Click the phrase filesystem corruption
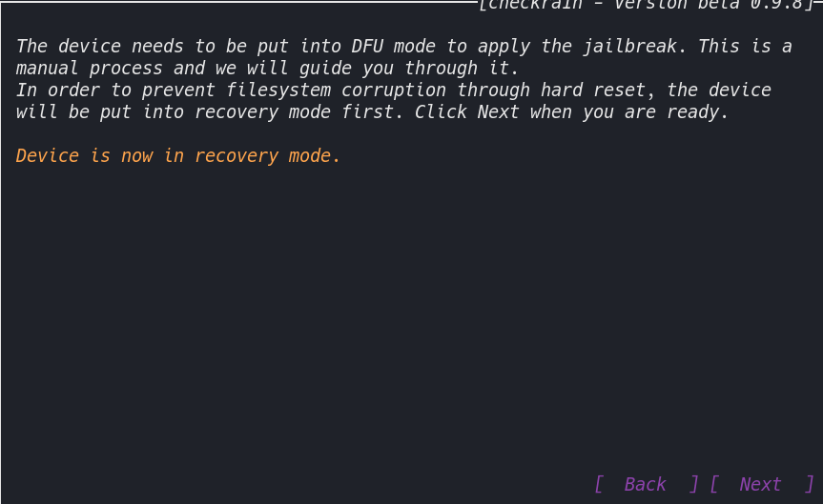The height and width of the screenshot is (504, 823). coord(336,91)
